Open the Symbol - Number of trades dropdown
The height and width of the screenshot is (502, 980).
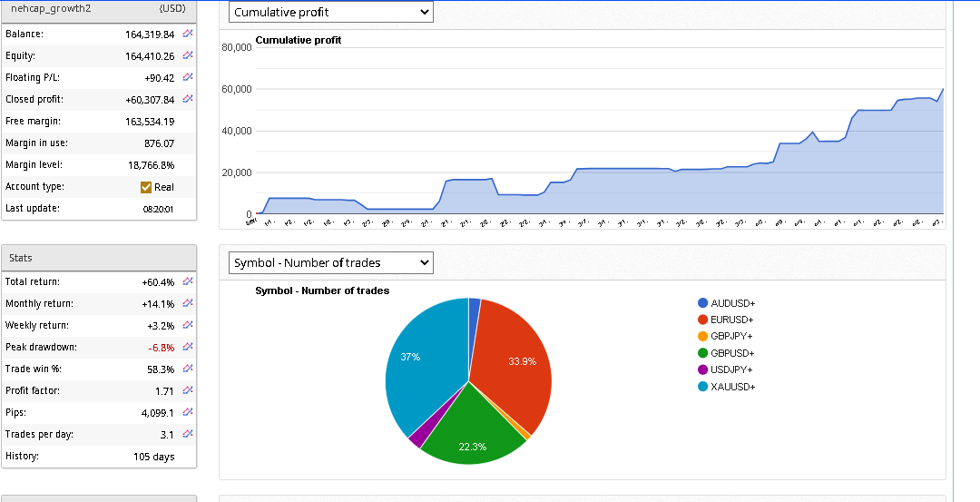click(330, 262)
